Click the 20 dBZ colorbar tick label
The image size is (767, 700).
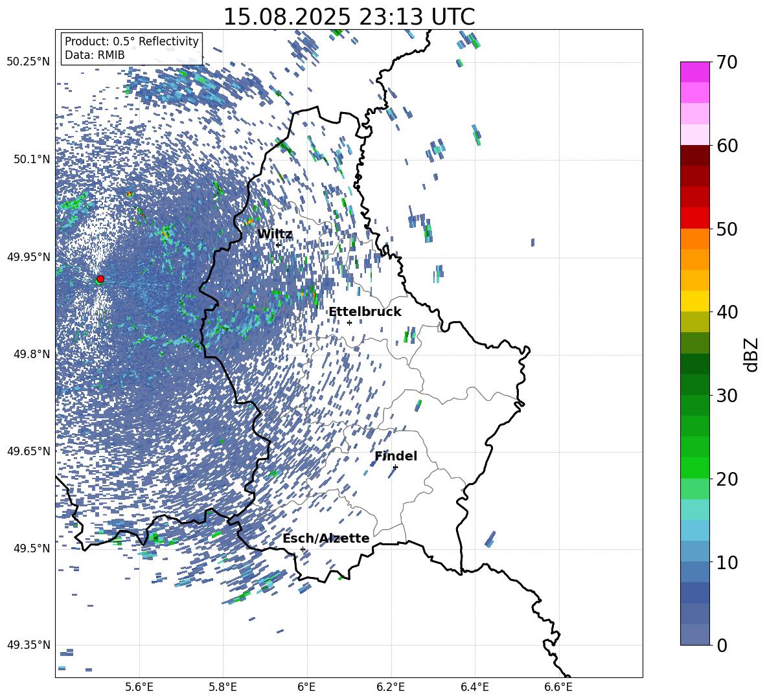(x=727, y=479)
